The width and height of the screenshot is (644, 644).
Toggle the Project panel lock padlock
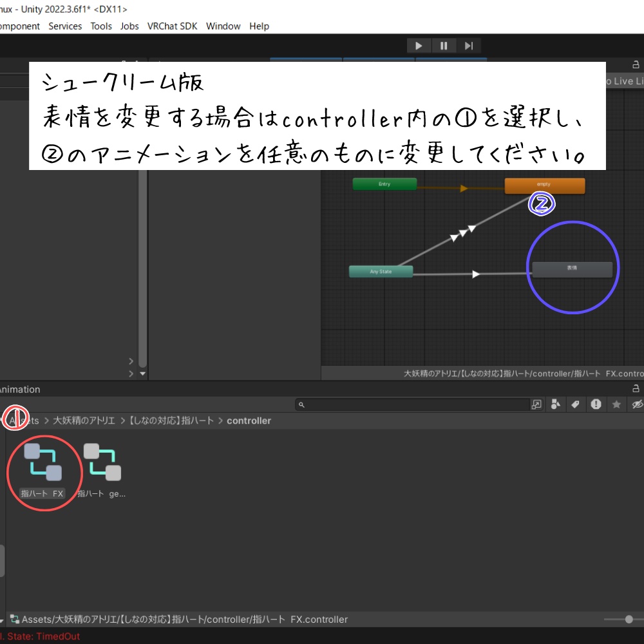(636, 389)
